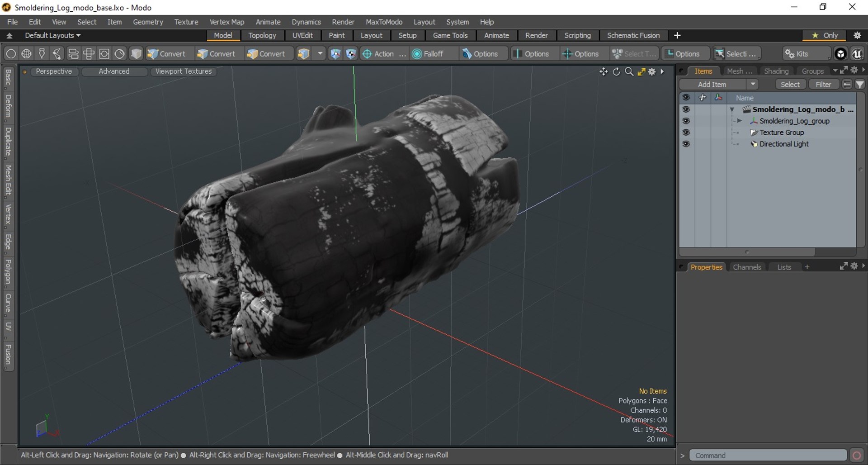Screen dimensions: 868x465
Task: Click the Add Item button
Action: coord(712,85)
